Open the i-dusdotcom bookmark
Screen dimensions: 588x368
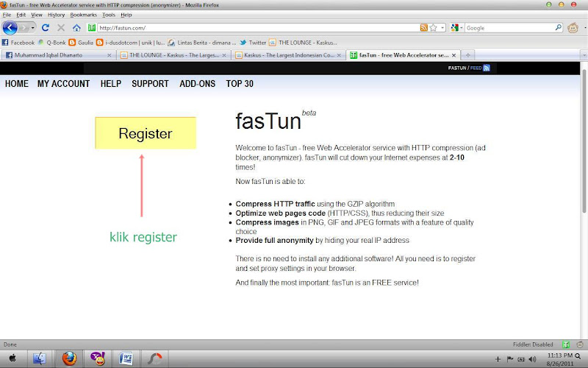(131, 43)
